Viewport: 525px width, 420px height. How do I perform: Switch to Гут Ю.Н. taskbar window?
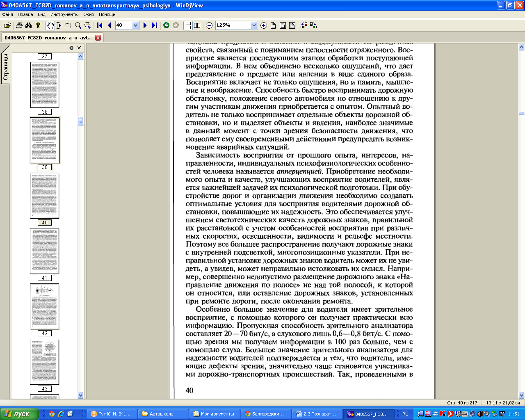[111, 414]
